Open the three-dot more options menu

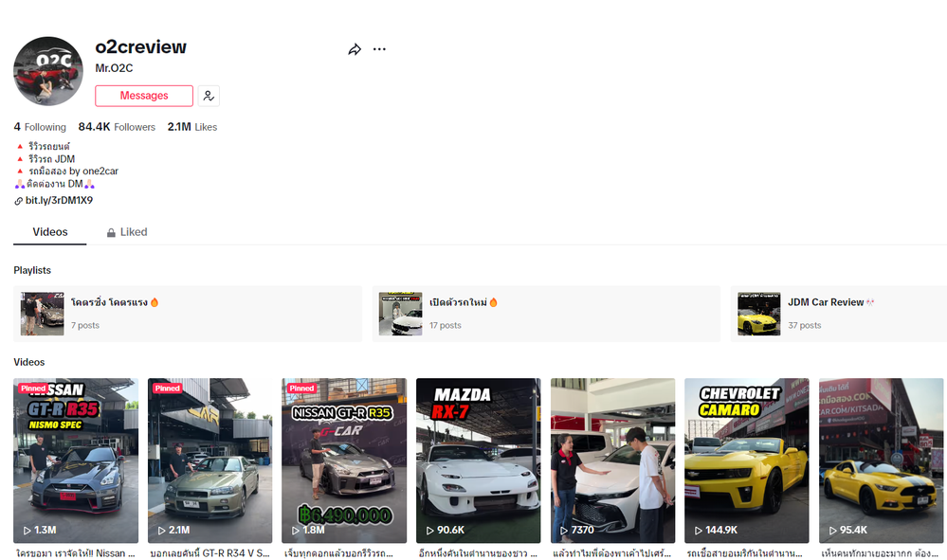coord(379,48)
